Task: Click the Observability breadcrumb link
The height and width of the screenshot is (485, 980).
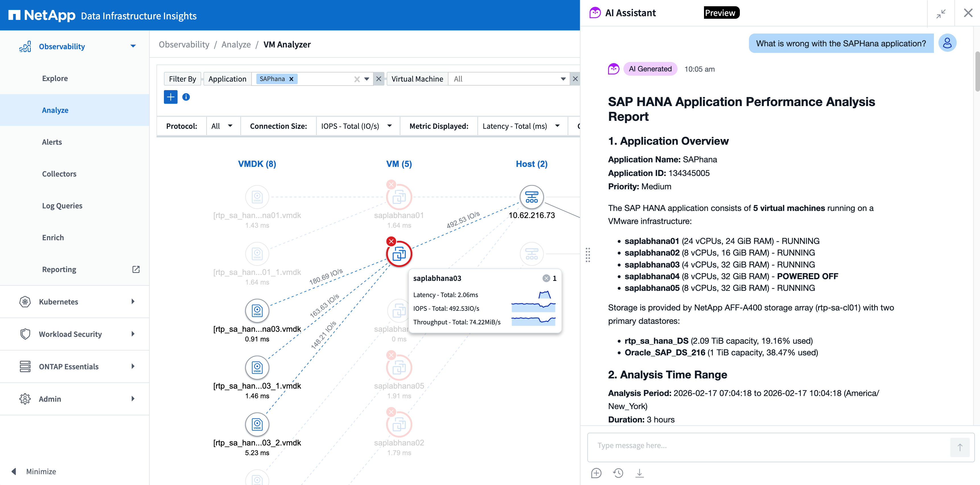Action: [x=184, y=44]
